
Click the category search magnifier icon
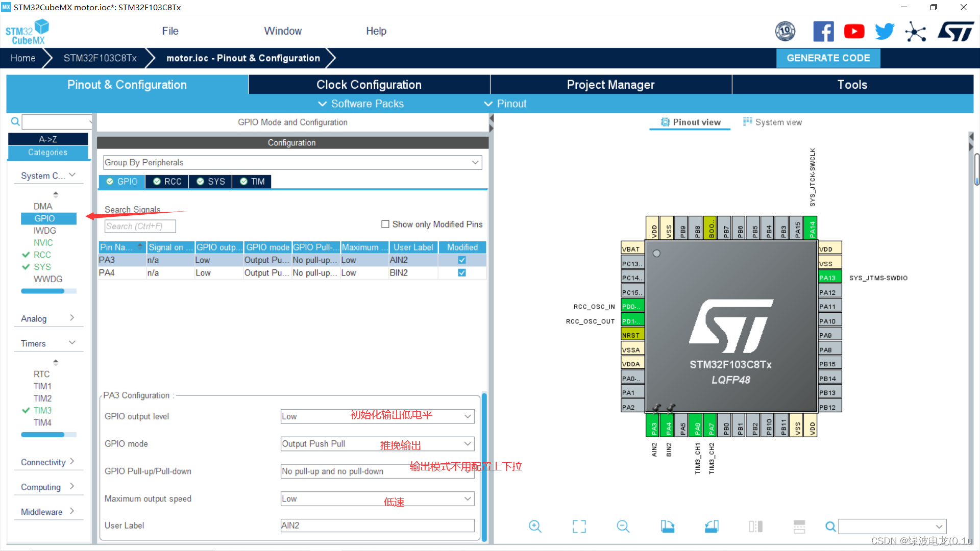(x=15, y=121)
